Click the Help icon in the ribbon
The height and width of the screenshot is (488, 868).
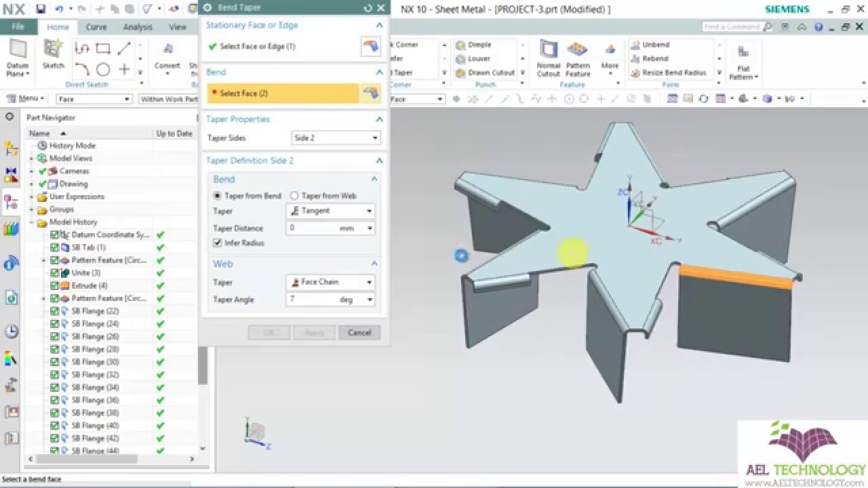click(x=818, y=27)
